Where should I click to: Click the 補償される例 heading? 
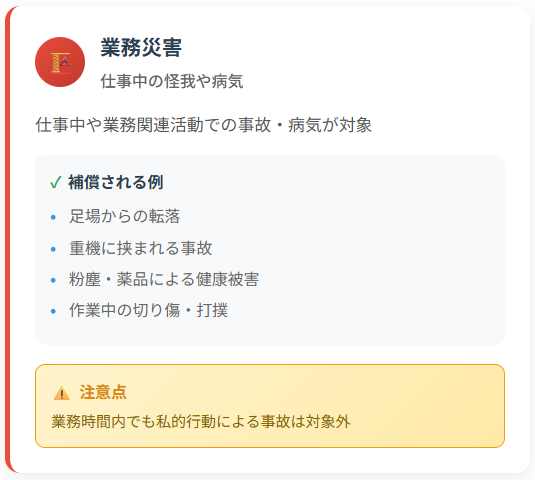tap(116, 182)
